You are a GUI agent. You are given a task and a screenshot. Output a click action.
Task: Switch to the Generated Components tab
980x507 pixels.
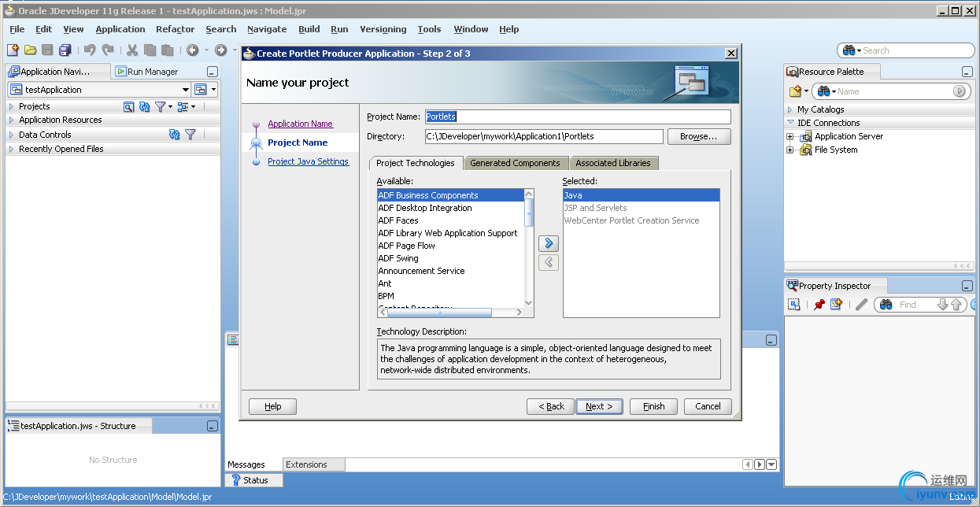(515, 163)
